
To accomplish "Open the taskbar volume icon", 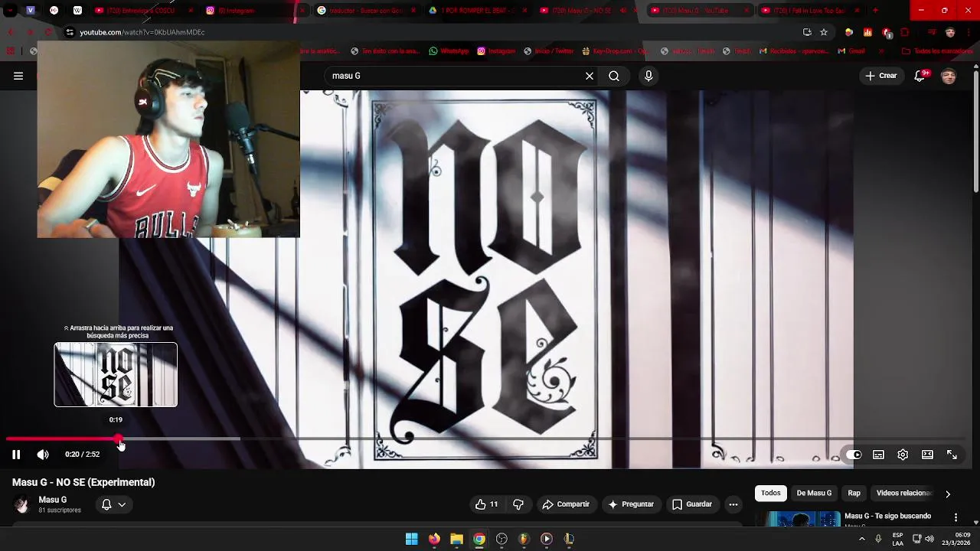I will click(x=929, y=539).
